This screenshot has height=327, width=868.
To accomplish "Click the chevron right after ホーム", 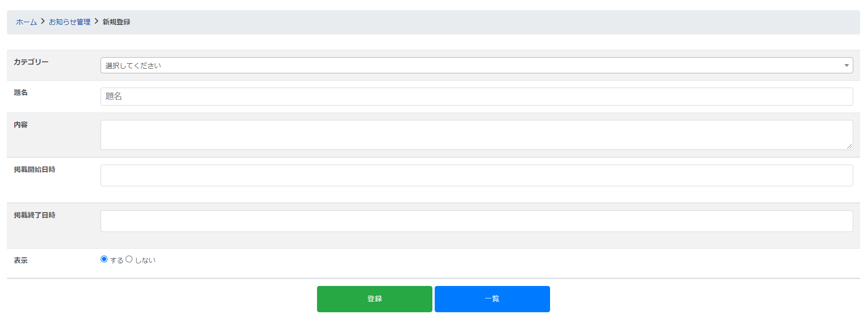I will [x=43, y=21].
